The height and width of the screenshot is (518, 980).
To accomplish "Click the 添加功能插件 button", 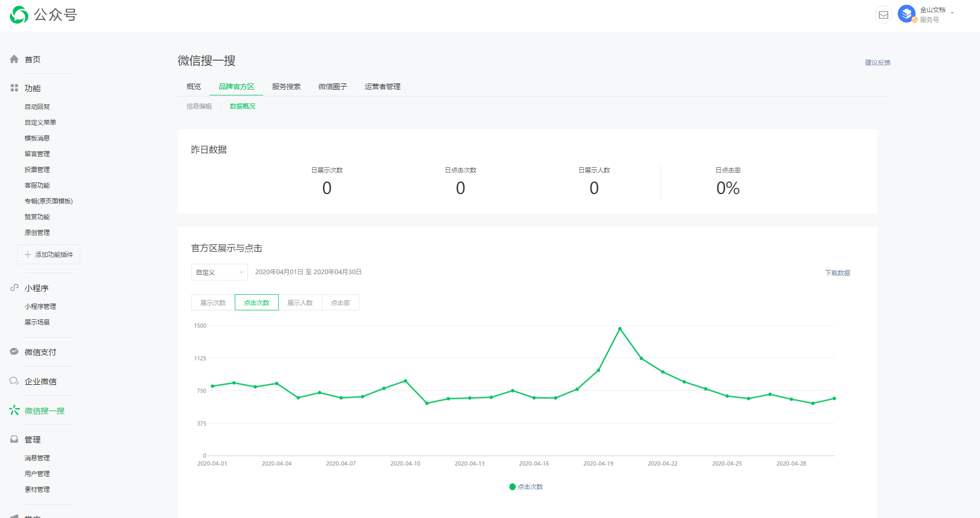I will coord(49,254).
